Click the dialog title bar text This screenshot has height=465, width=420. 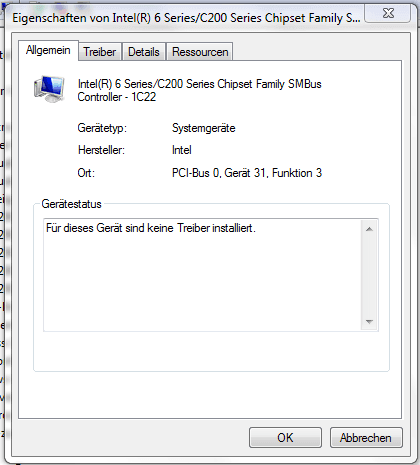tap(186, 18)
